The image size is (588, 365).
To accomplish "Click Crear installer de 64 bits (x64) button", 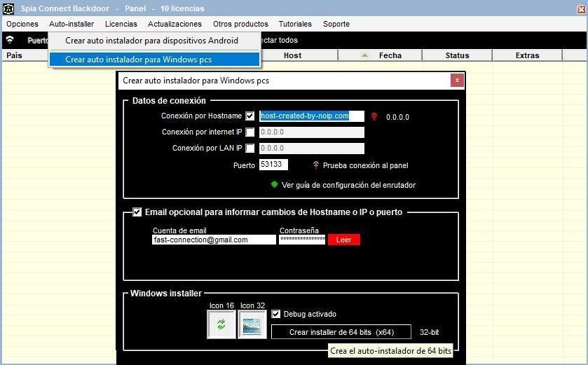I will (x=341, y=332).
